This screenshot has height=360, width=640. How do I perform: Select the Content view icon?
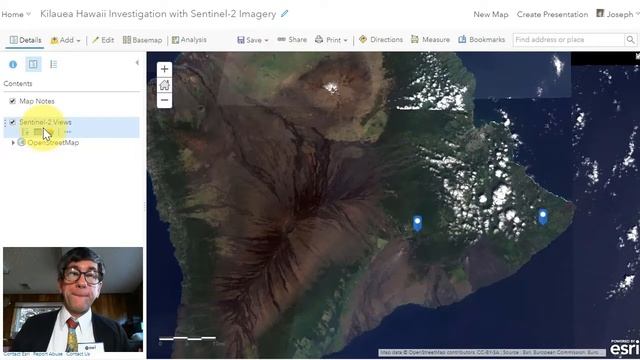[33, 64]
